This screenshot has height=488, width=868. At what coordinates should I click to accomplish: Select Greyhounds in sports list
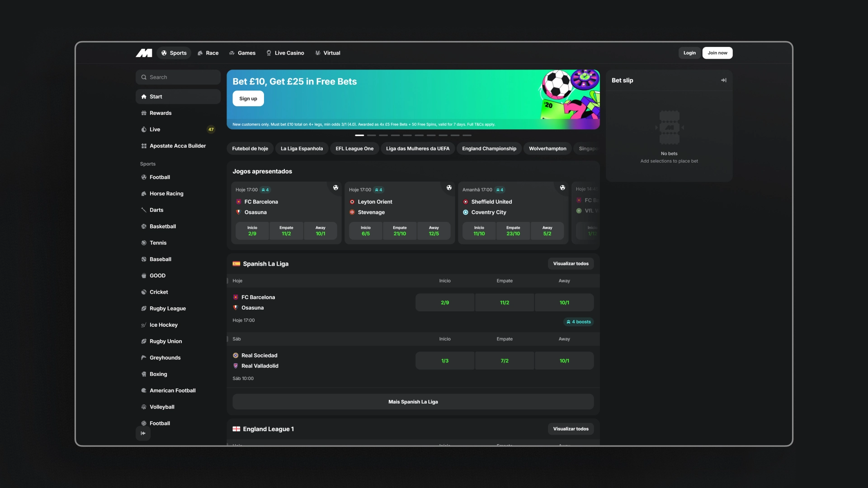pos(178,358)
